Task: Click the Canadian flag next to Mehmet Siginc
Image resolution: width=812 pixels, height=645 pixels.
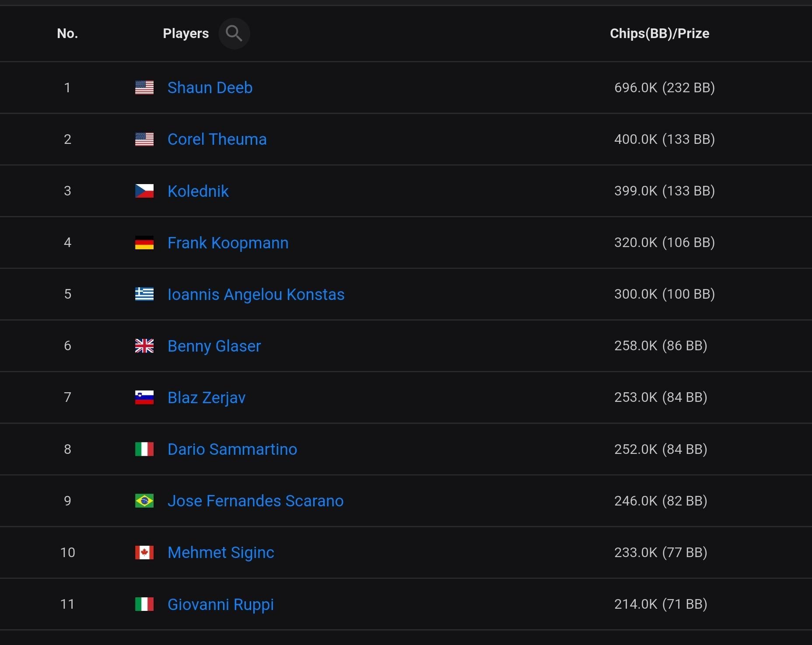Action: pos(144,552)
